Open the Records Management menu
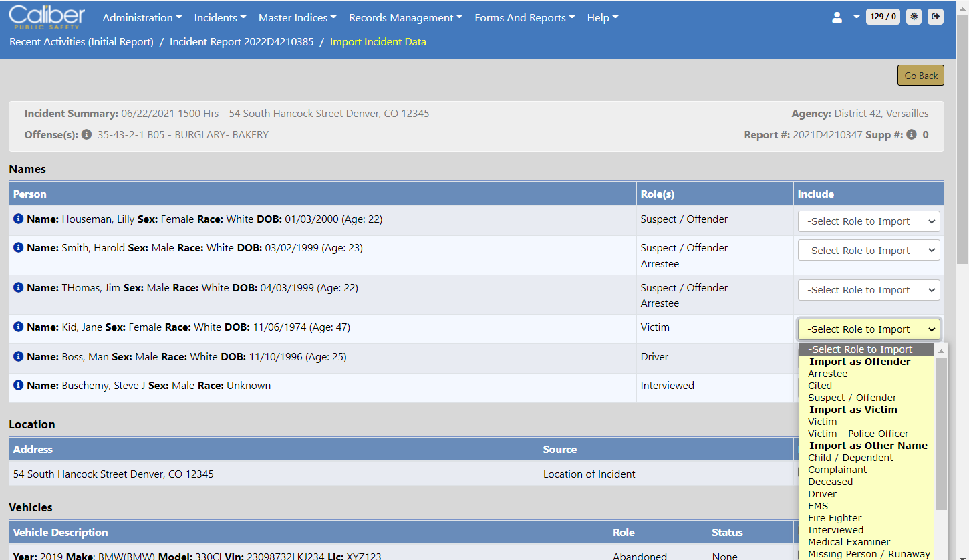Image resolution: width=969 pixels, height=560 pixels. 405,18
